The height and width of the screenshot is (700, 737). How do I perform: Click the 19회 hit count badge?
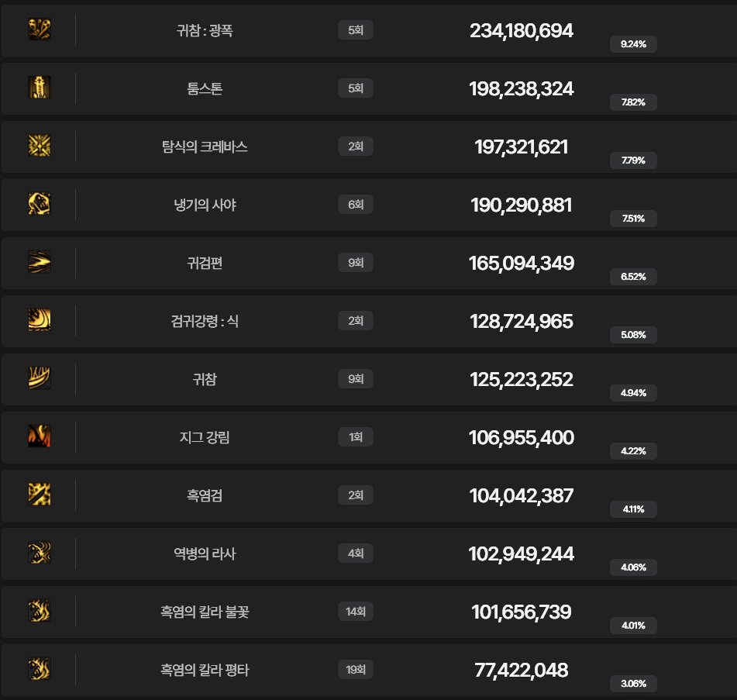point(356,670)
